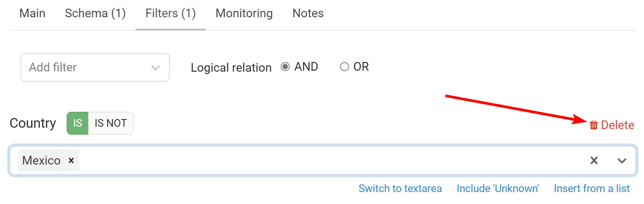The width and height of the screenshot is (644, 204).
Task: Select the OR logical relation
Action: tap(344, 67)
